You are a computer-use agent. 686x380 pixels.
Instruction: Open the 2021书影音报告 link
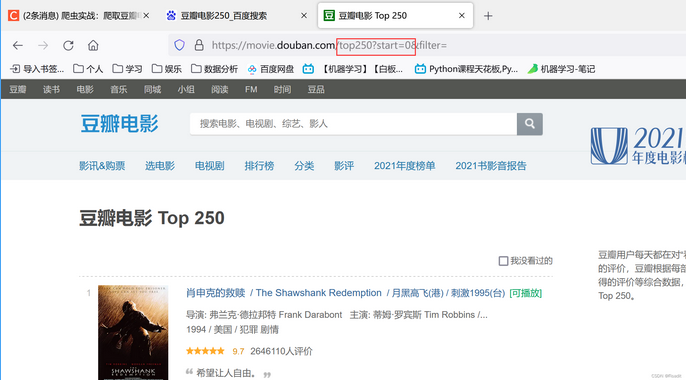pos(491,166)
